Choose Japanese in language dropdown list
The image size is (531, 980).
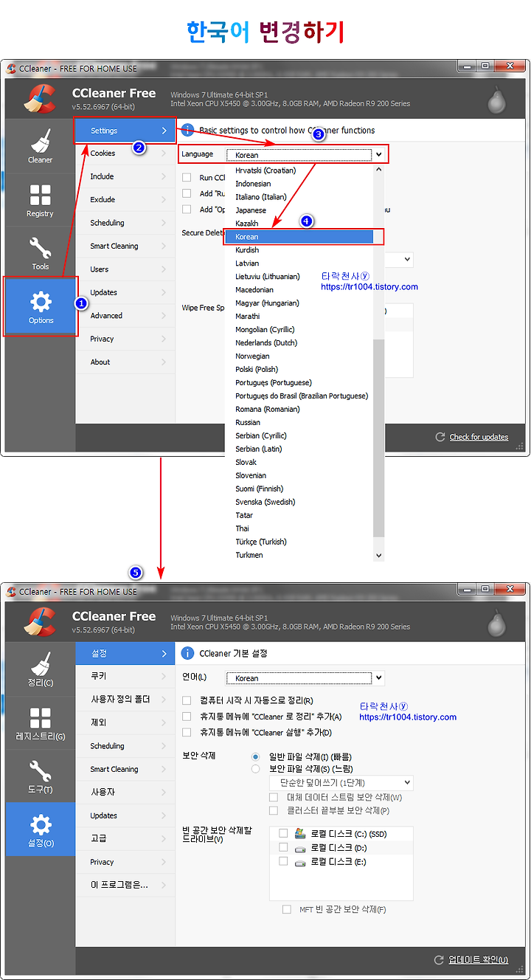pyautogui.click(x=299, y=210)
